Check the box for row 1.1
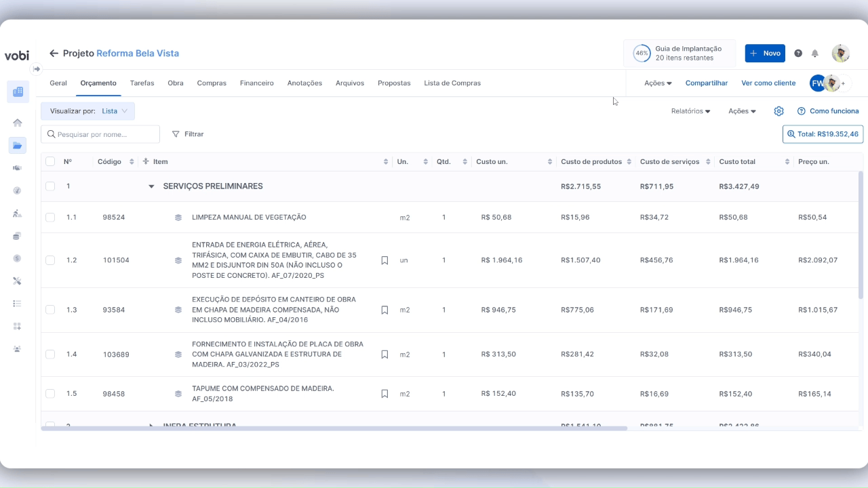The width and height of the screenshot is (868, 488). click(50, 218)
